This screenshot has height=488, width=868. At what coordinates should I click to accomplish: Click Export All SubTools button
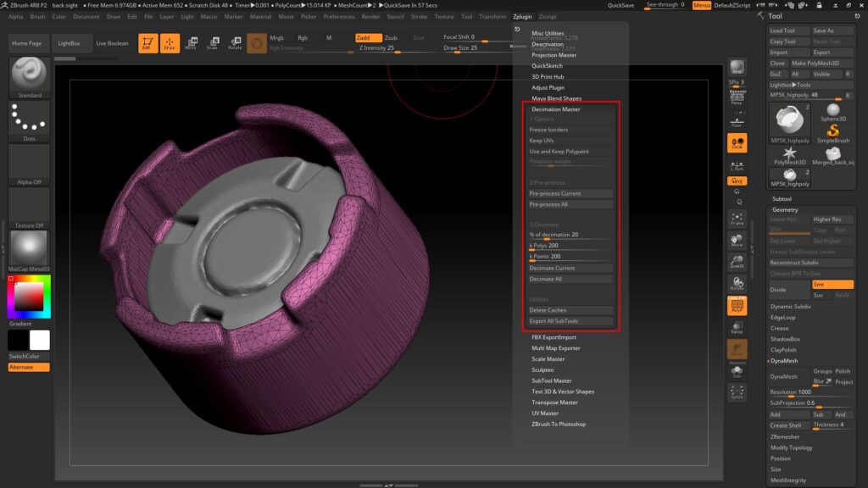coord(570,321)
